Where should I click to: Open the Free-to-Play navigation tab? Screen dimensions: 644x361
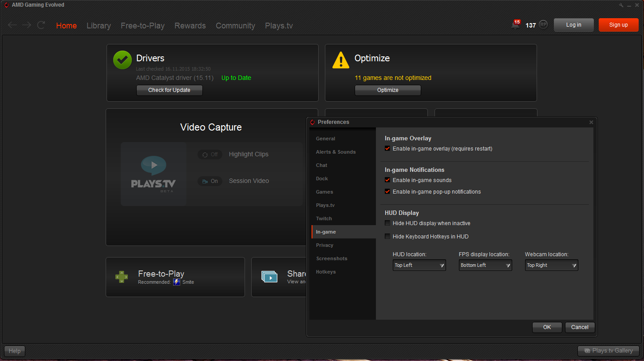pos(142,26)
